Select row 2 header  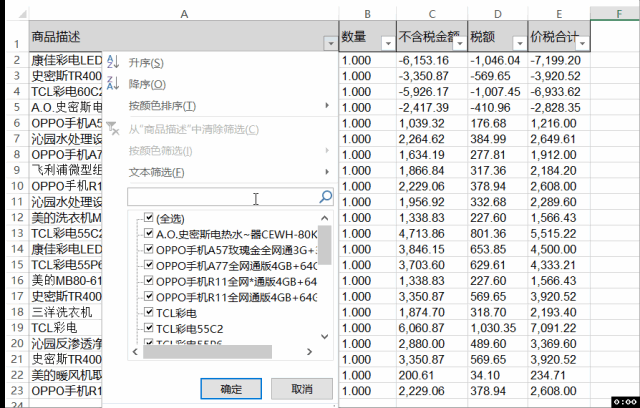pos(17,60)
